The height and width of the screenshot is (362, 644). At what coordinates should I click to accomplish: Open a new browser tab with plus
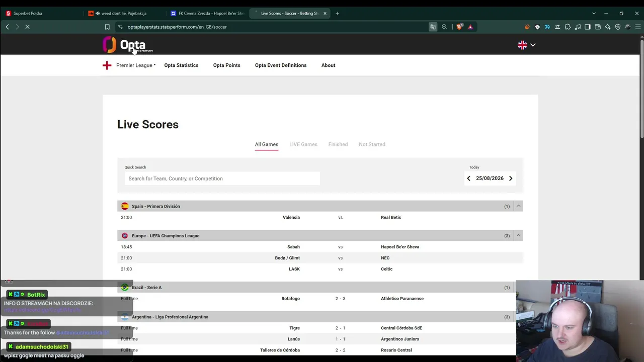pos(337,13)
